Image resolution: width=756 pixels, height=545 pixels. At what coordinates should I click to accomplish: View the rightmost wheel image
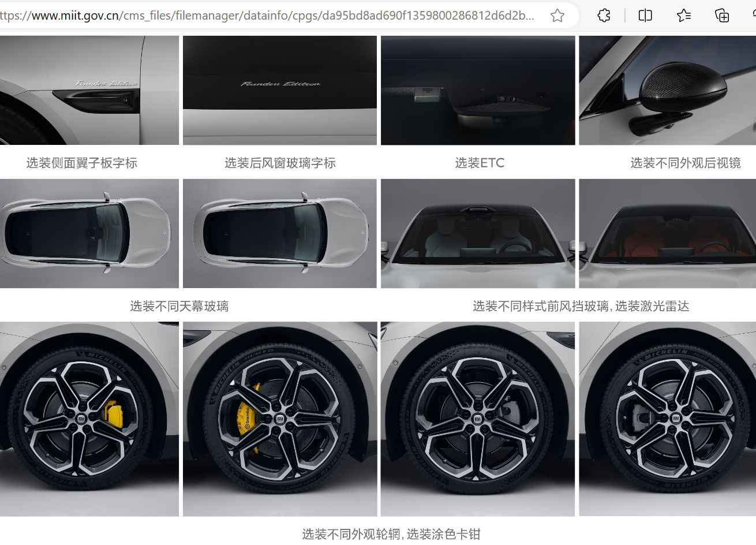click(667, 419)
